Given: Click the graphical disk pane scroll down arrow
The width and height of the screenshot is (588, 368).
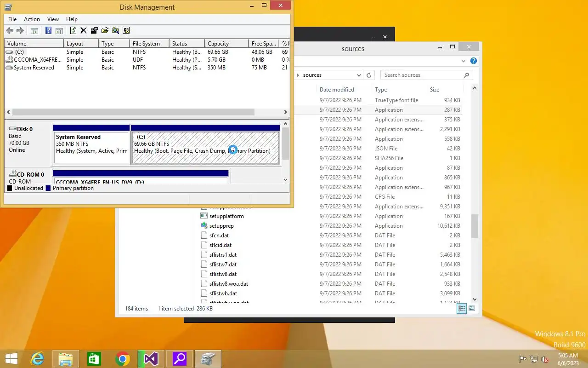Looking at the screenshot, I should [285, 180].
